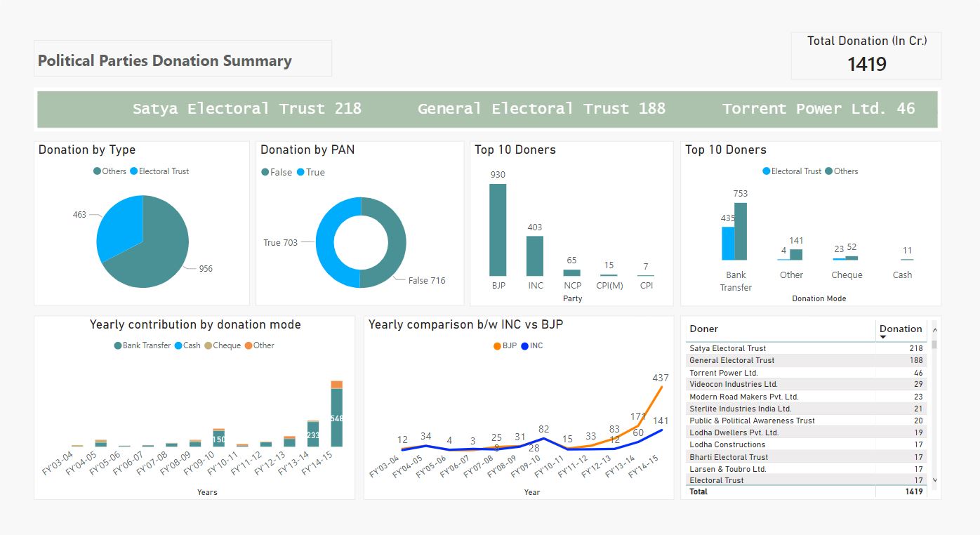Click the CPI bar valued 7
Viewport: 980px width, 535px height.
646,275
